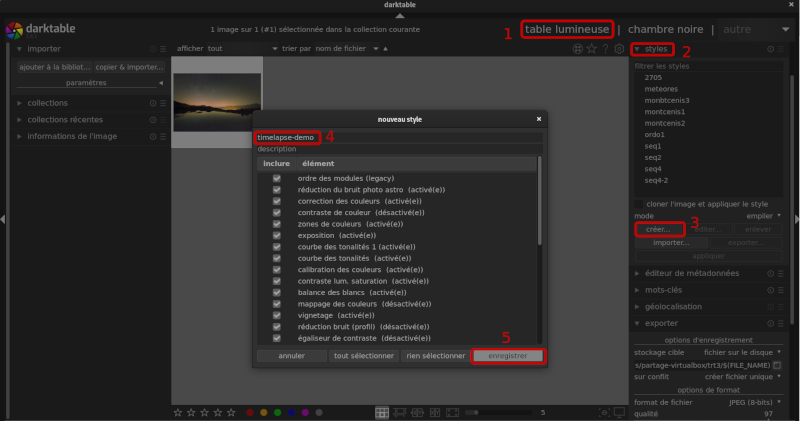Reset the exporter module
This screenshot has height=421, width=800.
[x=770, y=324]
